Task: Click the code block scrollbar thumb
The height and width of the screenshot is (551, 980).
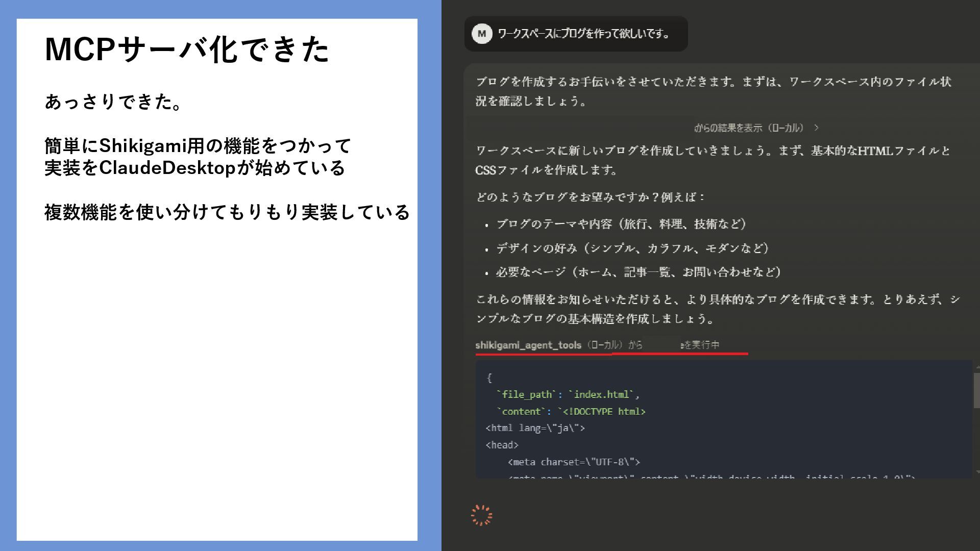Action: [x=976, y=390]
